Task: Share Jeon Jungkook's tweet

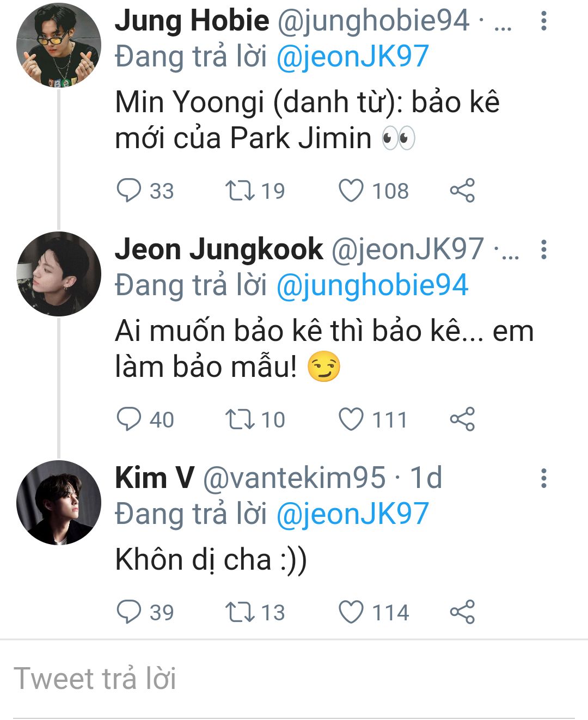Action: 462,419
